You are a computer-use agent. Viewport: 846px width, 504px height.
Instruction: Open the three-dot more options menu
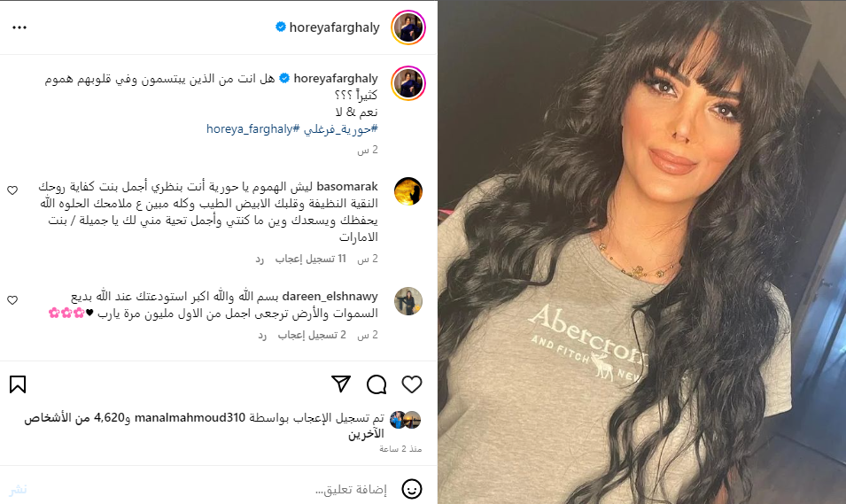19,27
